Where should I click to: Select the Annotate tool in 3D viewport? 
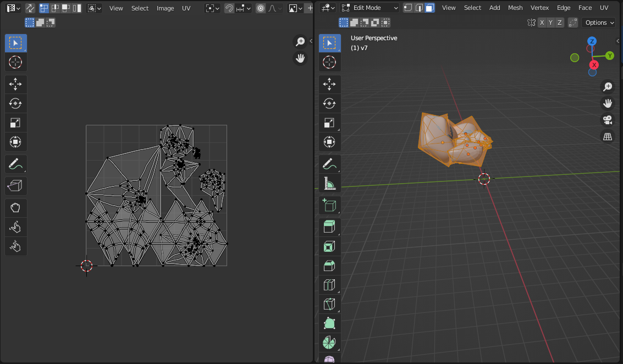pyautogui.click(x=329, y=164)
